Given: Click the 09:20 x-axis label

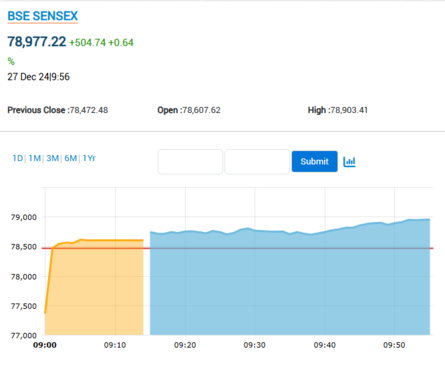Looking at the screenshot, I should (185, 345).
